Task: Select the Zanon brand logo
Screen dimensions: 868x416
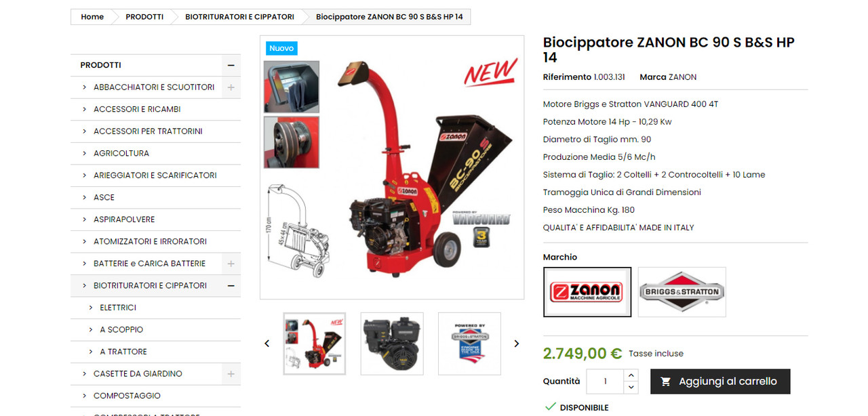Action: coord(587,292)
